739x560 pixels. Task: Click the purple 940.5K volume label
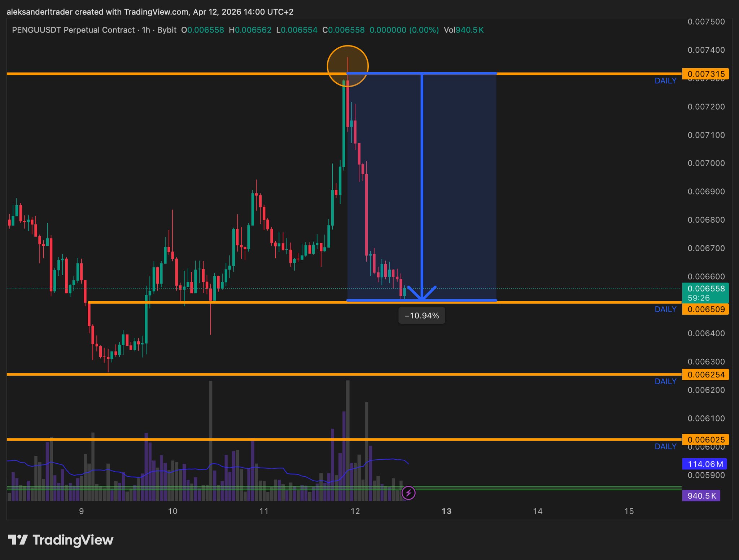[x=701, y=495]
